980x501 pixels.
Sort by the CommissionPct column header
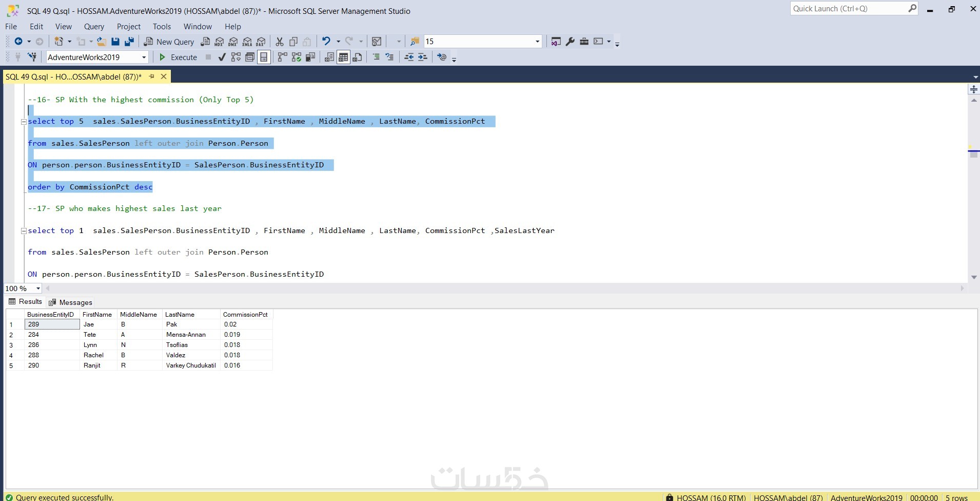[245, 315]
